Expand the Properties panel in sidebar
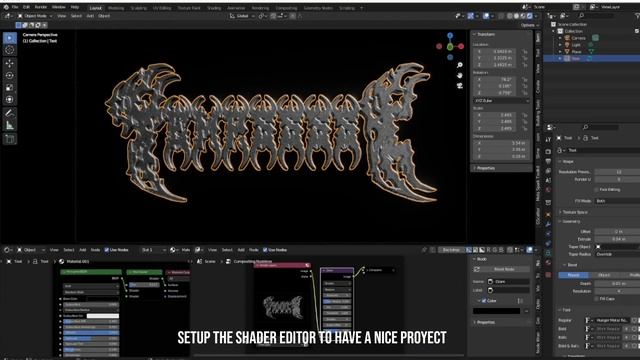The height and width of the screenshot is (360, 640). [x=485, y=168]
